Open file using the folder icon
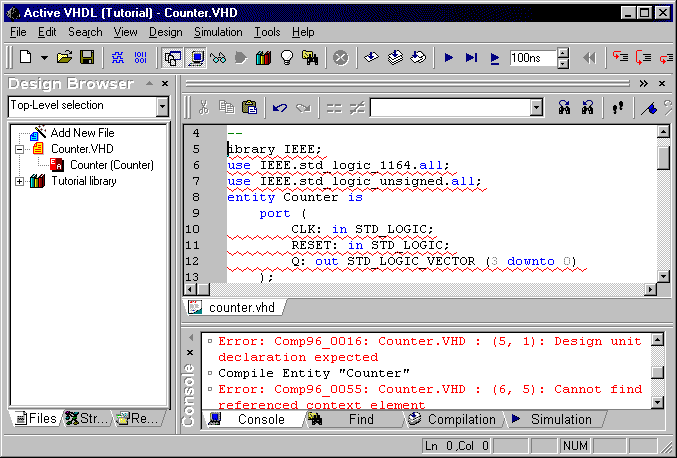 coord(65,58)
